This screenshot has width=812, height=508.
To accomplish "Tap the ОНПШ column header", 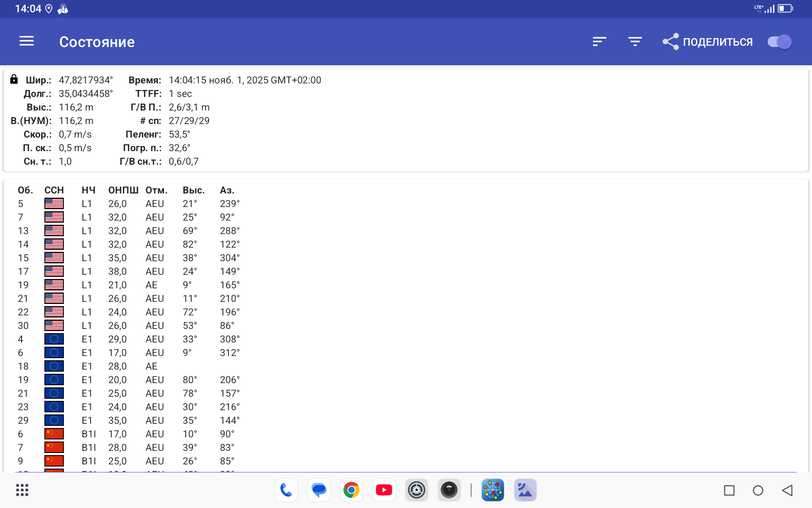I will pos(123,190).
